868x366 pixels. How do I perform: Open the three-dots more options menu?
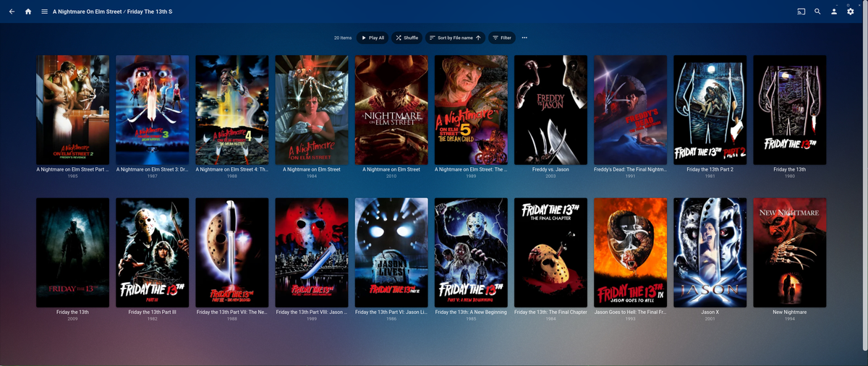tap(524, 38)
